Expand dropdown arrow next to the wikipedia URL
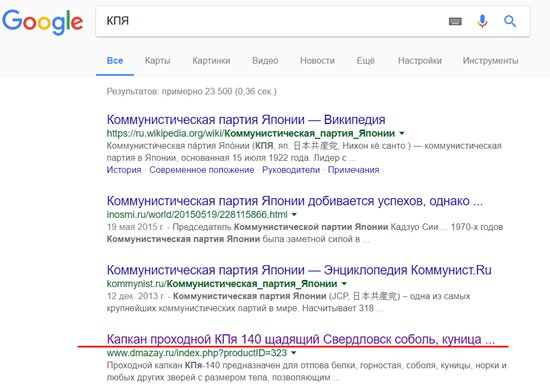Viewport: 550px width, 391px height. 402,133
